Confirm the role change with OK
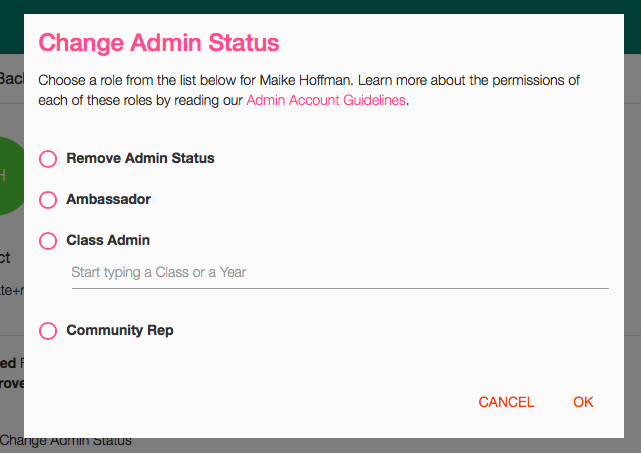641x453 pixels. coord(583,402)
